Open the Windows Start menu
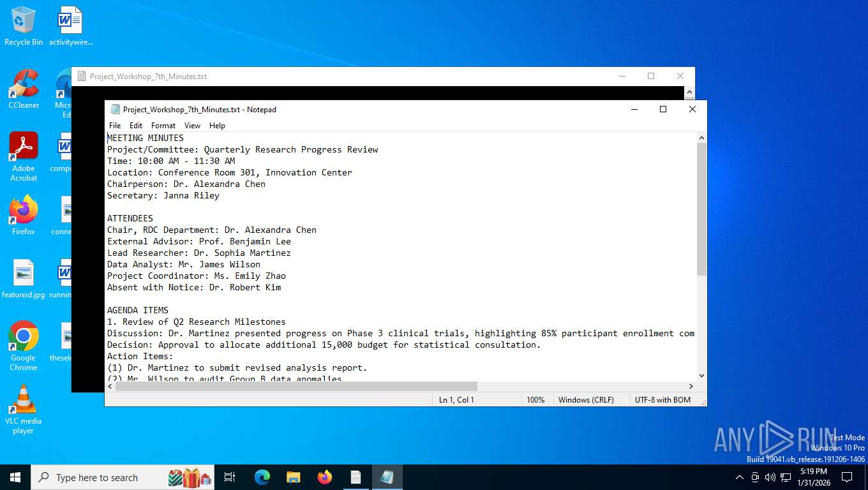This screenshot has height=490, width=868. pyautogui.click(x=15, y=477)
